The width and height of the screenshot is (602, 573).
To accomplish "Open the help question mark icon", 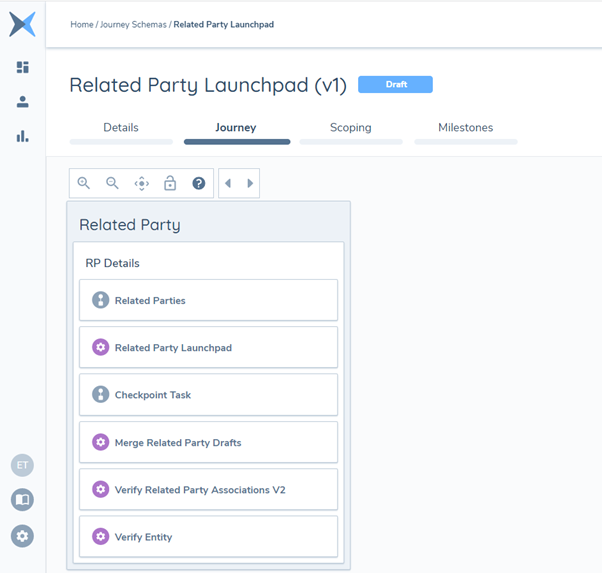I will 199,183.
